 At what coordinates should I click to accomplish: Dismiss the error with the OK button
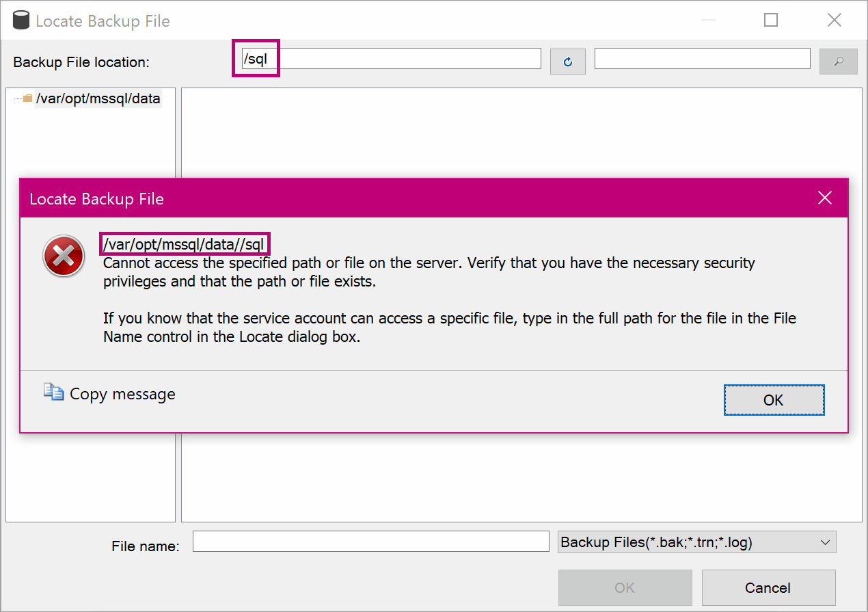pos(774,400)
